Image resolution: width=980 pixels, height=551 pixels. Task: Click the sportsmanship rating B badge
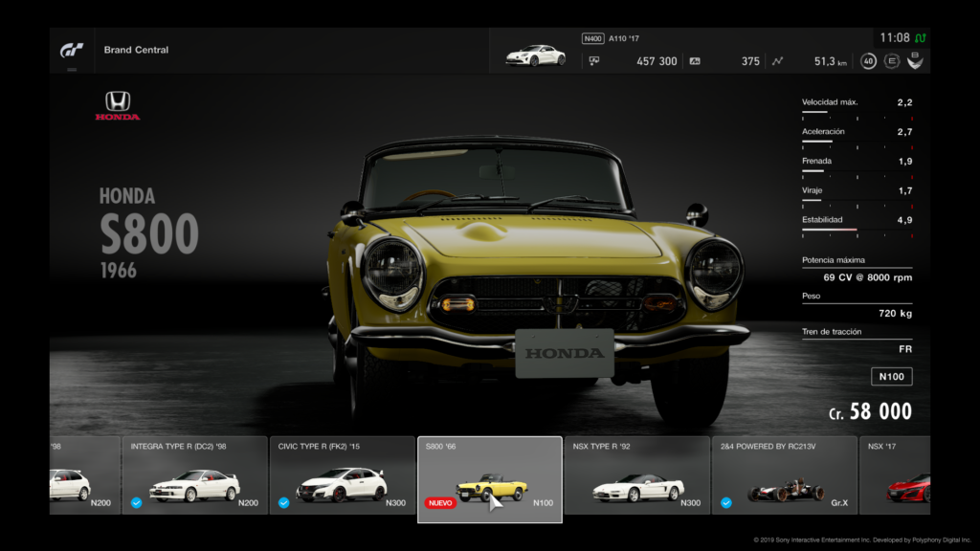point(915,60)
